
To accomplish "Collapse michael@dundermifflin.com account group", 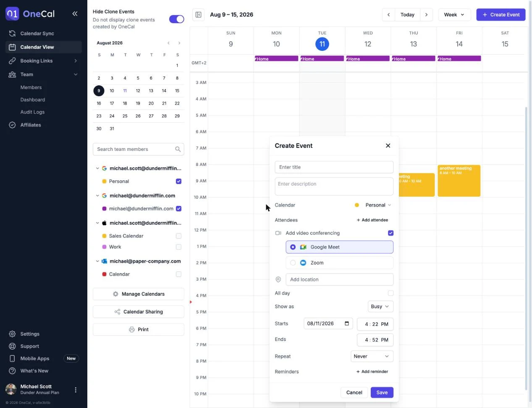I will (97, 196).
